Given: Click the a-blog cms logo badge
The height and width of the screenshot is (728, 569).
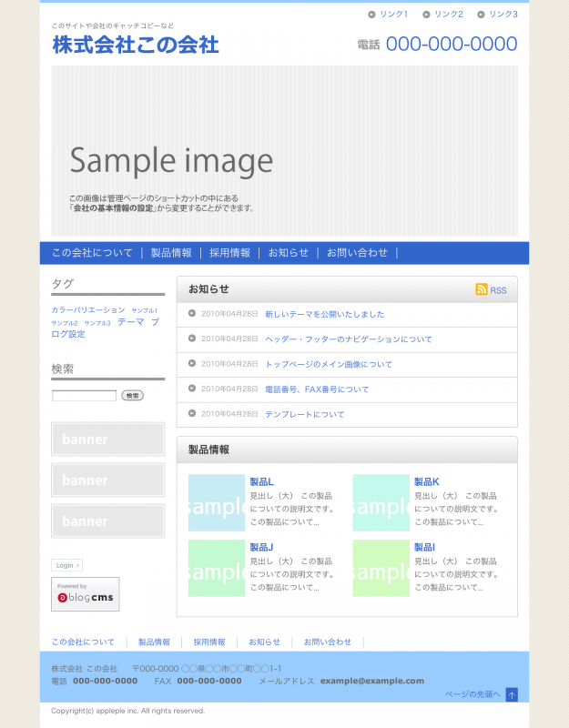Looking at the screenshot, I should [x=85, y=594].
